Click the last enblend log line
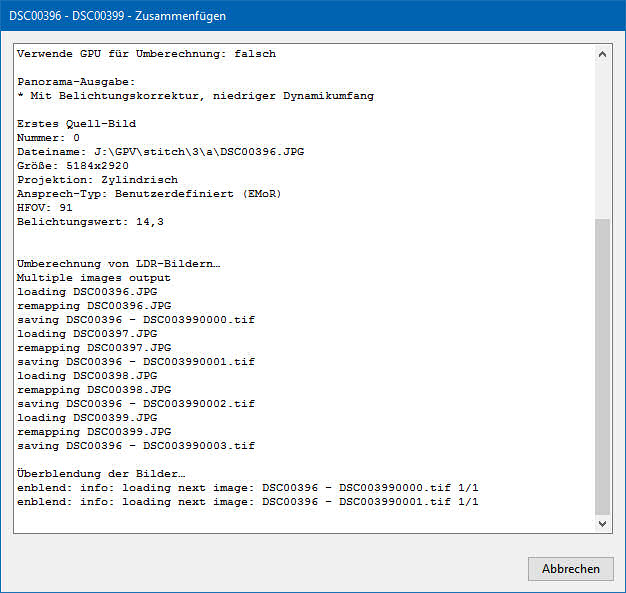Viewport: 626px width, 593px height. [247, 502]
